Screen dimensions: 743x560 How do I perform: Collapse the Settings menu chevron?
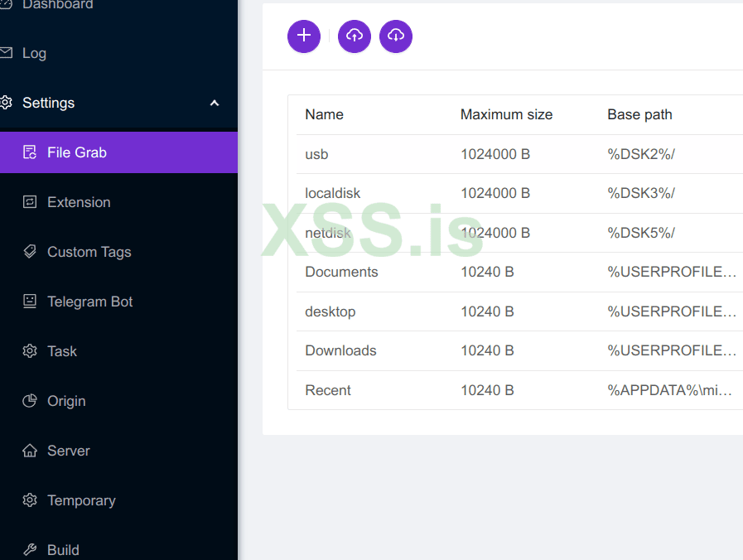click(x=215, y=103)
